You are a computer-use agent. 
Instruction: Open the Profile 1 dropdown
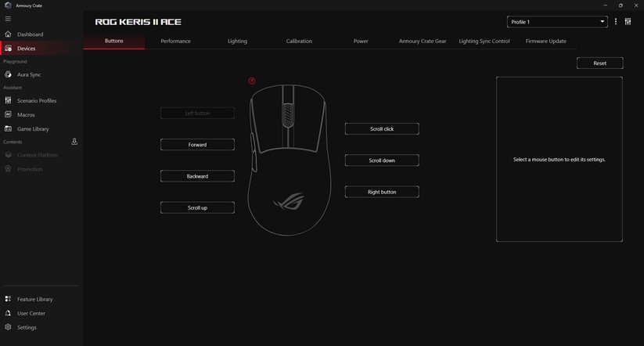click(557, 22)
